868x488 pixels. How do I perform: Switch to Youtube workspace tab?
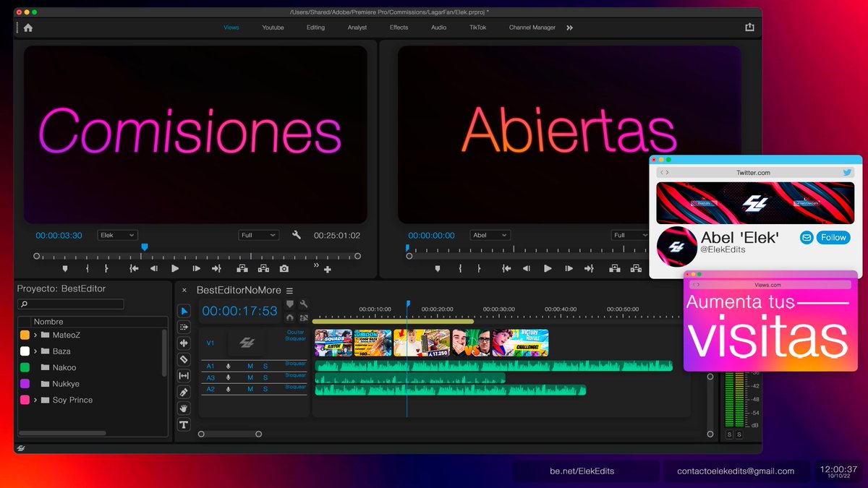click(273, 27)
